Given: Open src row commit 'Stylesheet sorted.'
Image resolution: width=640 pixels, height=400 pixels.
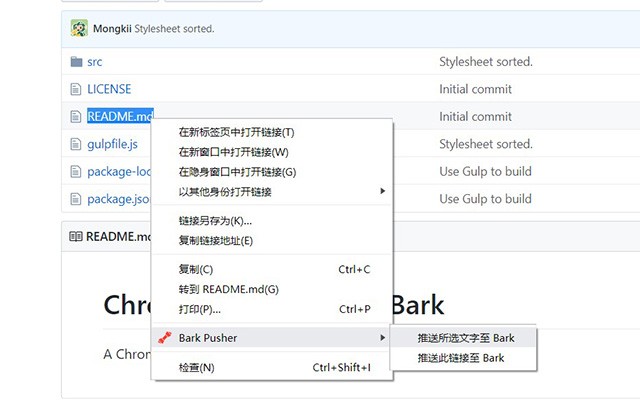Looking at the screenshot, I should (x=486, y=62).
